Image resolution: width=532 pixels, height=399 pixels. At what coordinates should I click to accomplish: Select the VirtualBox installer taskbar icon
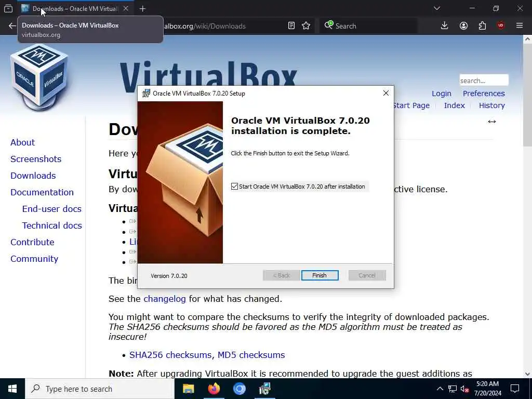coord(264,389)
